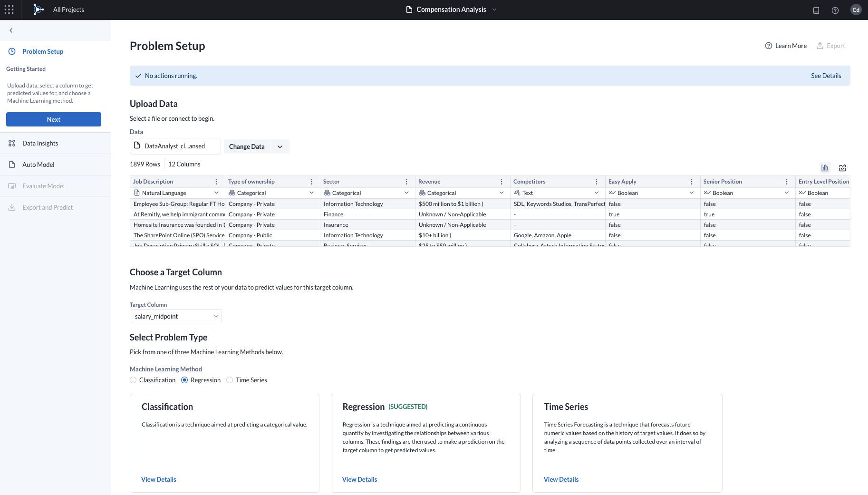Open the help question mark icon
The image size is (868, 495).
(835, 10)
